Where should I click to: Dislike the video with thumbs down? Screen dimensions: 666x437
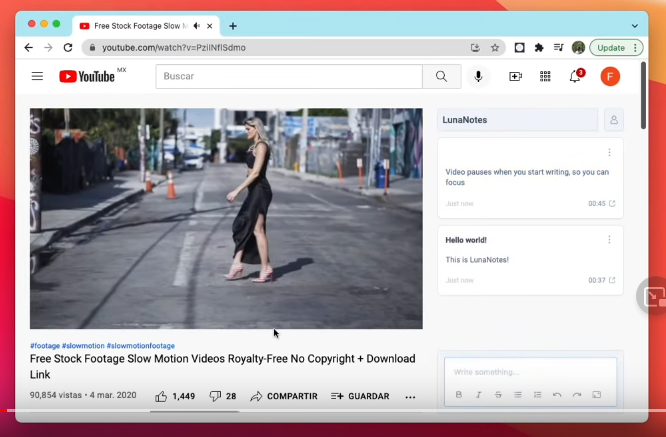click(x=215, y=396)
